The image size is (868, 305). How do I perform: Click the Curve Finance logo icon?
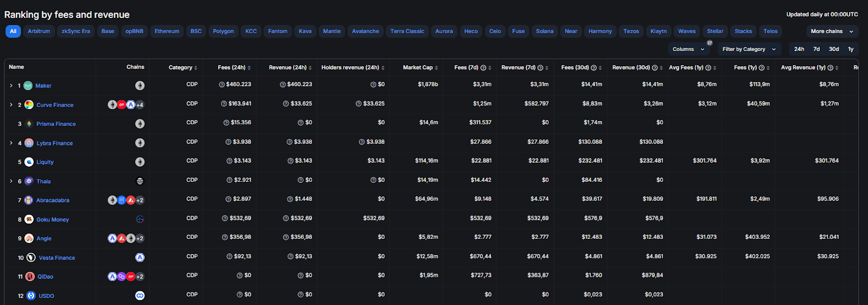29,105
